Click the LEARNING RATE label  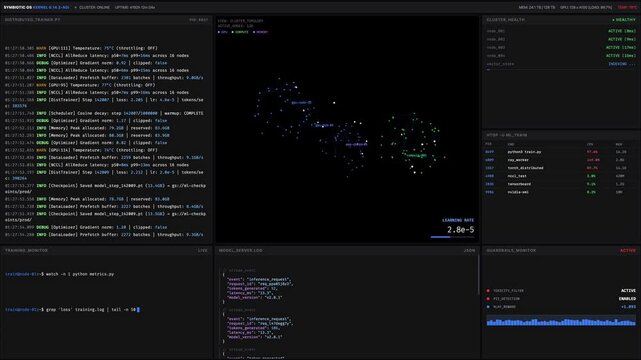(x=458, y=220)
